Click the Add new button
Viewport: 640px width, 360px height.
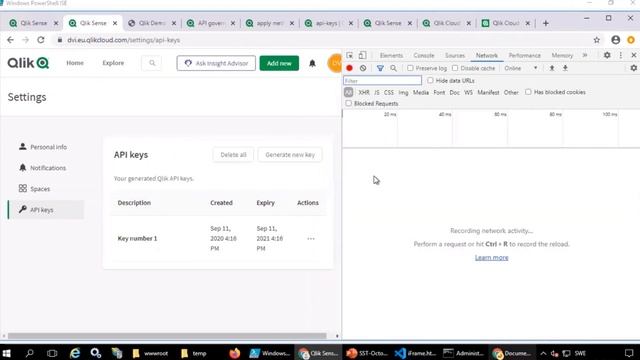click(279, 63)
